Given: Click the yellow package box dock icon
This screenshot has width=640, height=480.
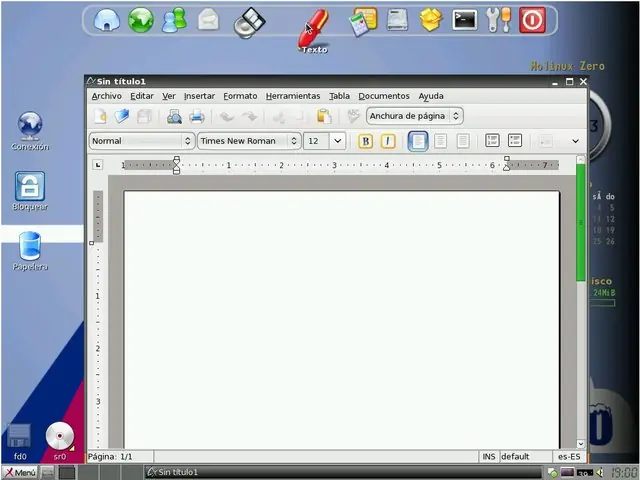Looking at the screenshot, I should pos(431,20).
